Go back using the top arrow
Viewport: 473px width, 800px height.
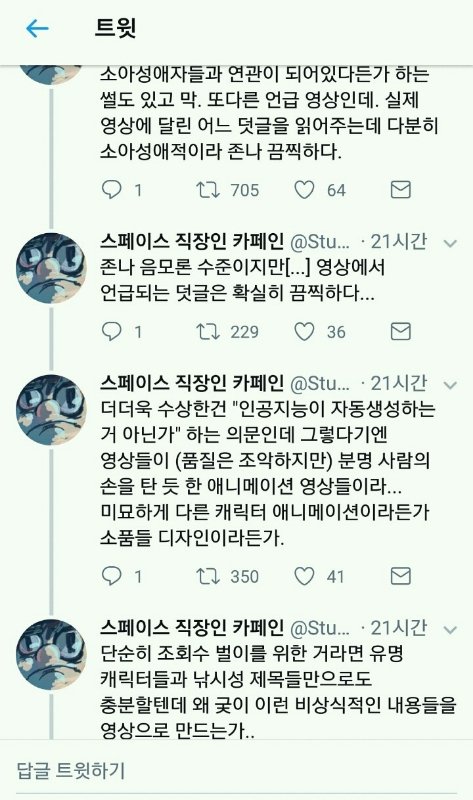pos(37,29)
